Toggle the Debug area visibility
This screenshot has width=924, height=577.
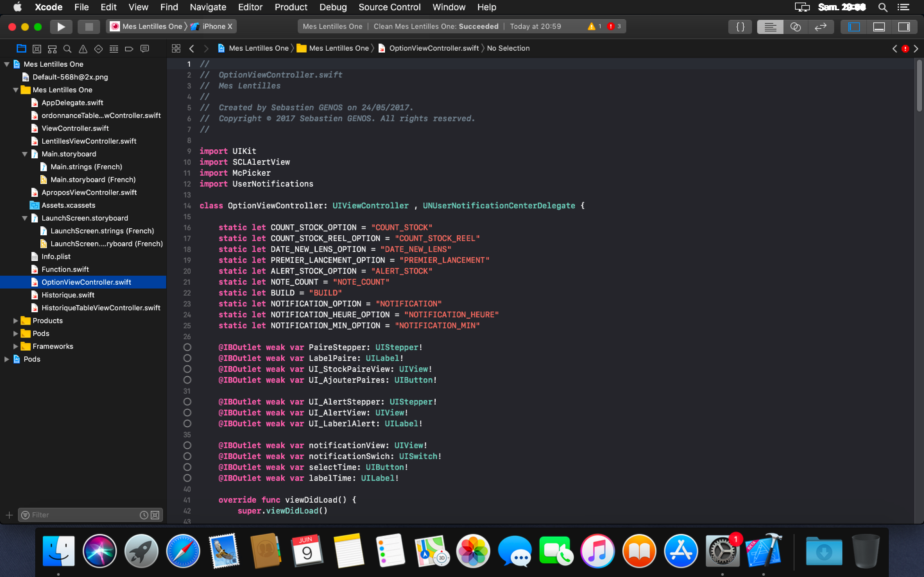click(x=879, y=27)
